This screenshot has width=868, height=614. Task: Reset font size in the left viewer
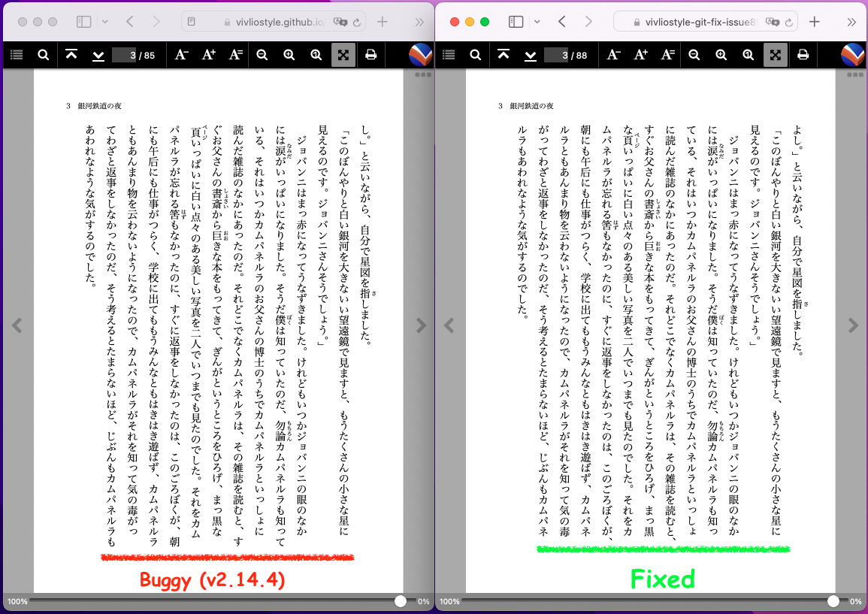235,54
